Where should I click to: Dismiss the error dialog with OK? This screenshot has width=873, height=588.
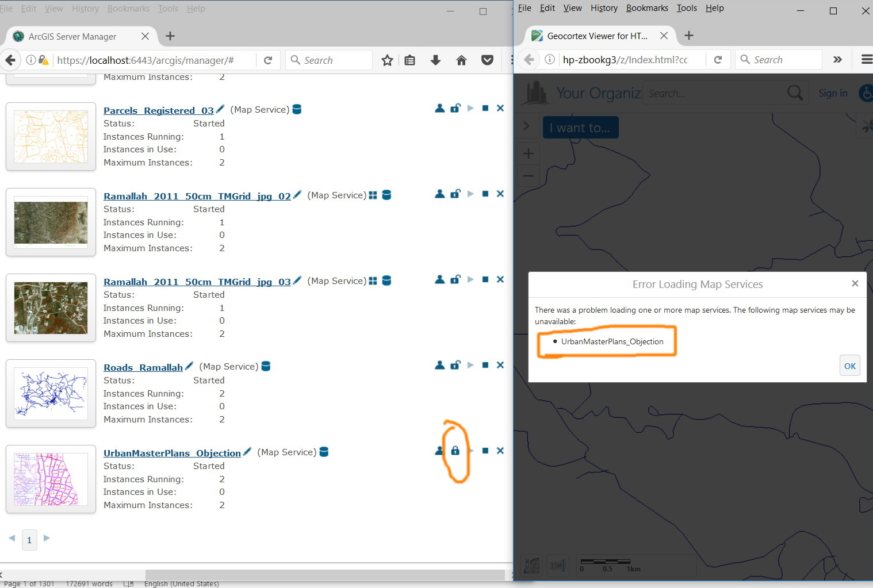[850, 366]
